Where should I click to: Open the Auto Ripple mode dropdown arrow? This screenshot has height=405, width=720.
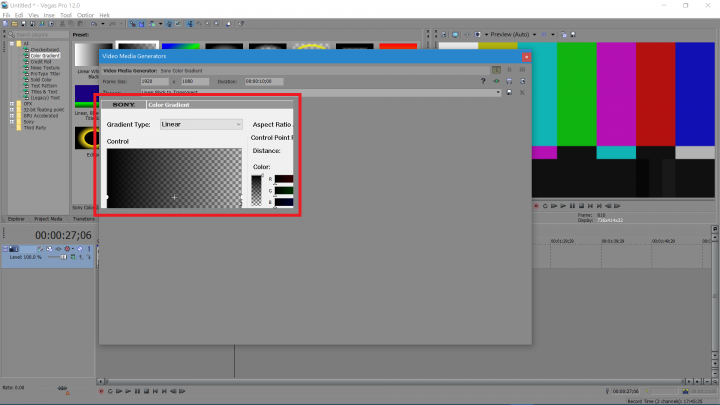click(160, 24)
